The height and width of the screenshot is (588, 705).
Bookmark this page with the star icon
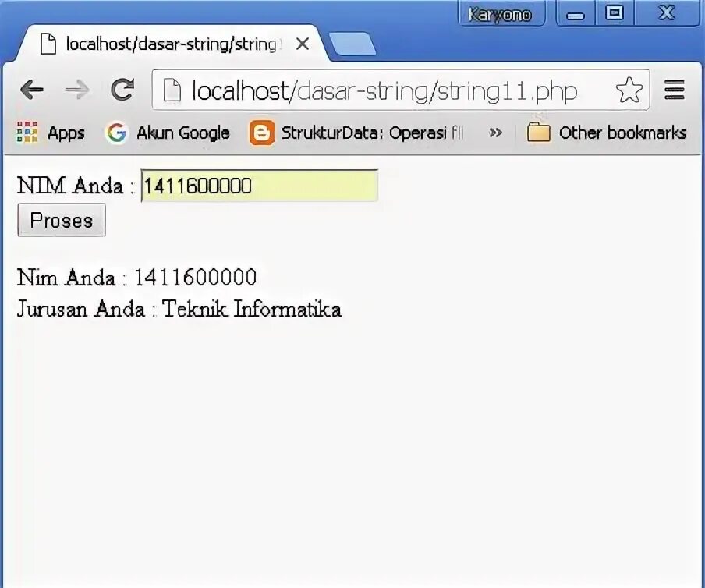pyautogui.click(x=629, y=90)
